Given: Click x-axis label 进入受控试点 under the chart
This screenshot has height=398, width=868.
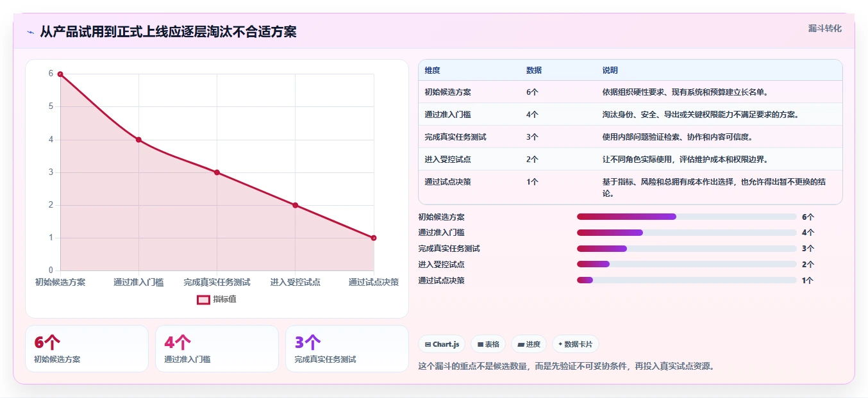Looking at the screenshot, I should click(x=296, y=282).
